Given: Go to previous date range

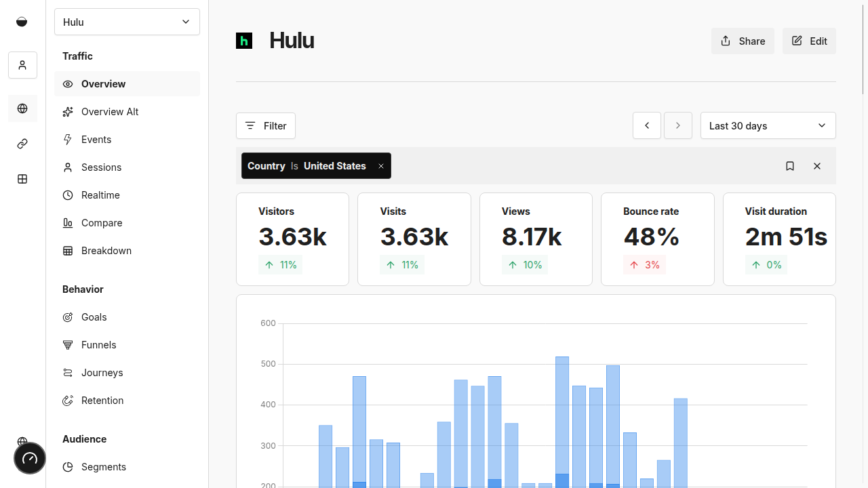Looking at the screenshot, I should [x=647, y=125].
